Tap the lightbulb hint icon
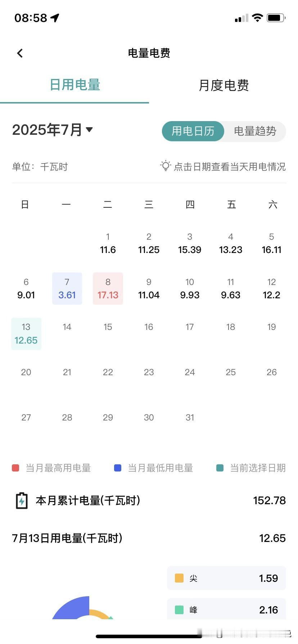The height and width of the screenshot is (644, 298). point(165,166)
